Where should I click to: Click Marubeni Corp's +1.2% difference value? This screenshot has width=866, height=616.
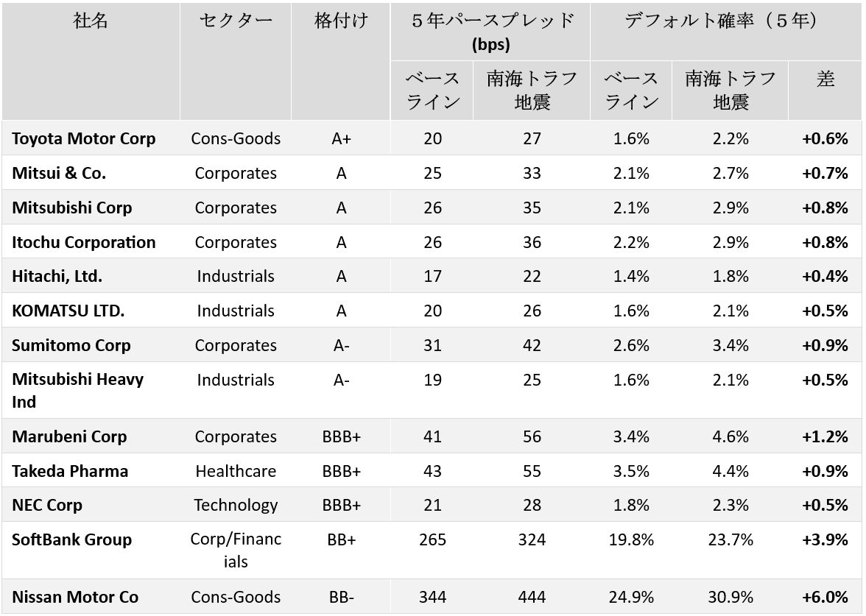[825, 436]
